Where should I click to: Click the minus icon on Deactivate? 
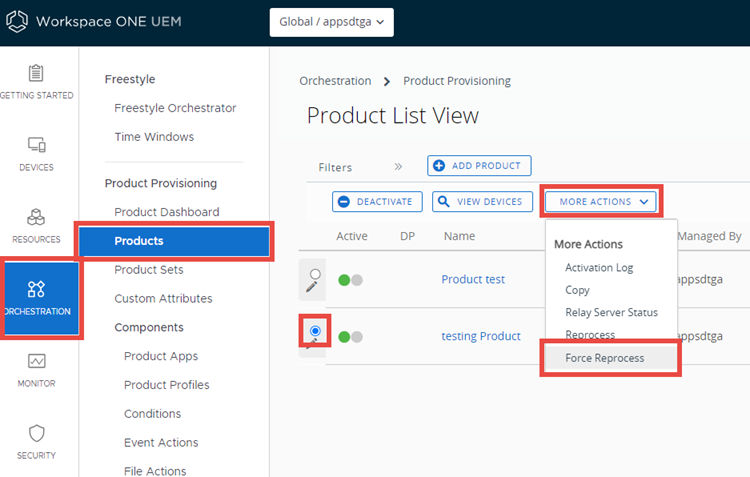point(343,202)
